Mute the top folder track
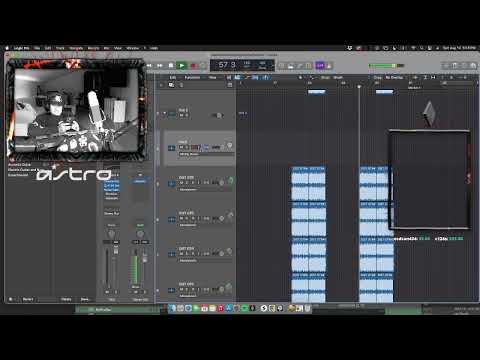This screenshot has width=480, height=360. click(182, 115)
